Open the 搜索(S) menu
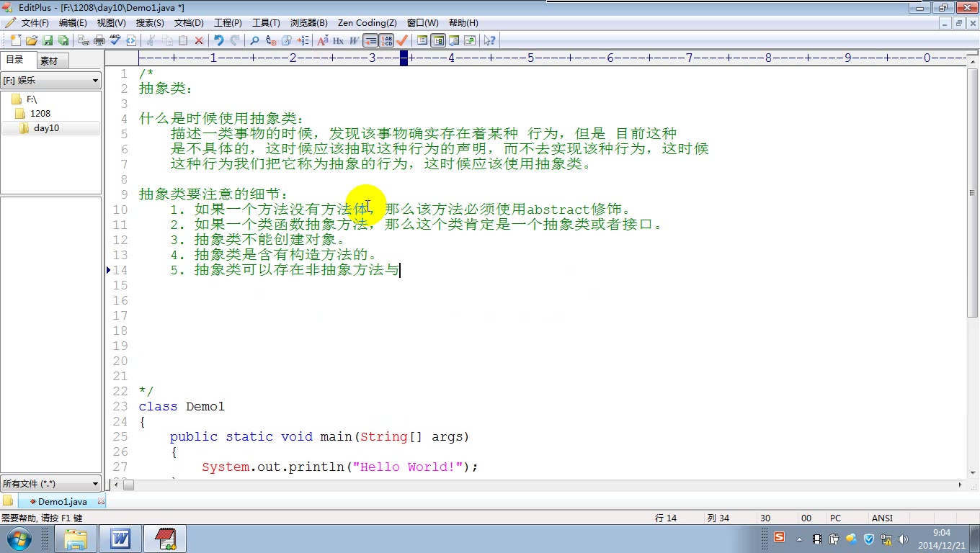This screenshot has width=980, height=553. (150, 23)
